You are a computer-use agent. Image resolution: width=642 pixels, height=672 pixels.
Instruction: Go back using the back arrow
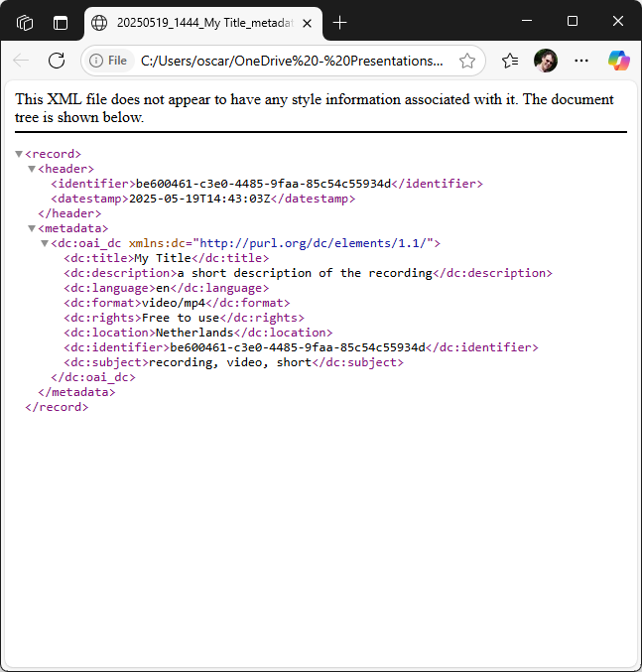21,61
